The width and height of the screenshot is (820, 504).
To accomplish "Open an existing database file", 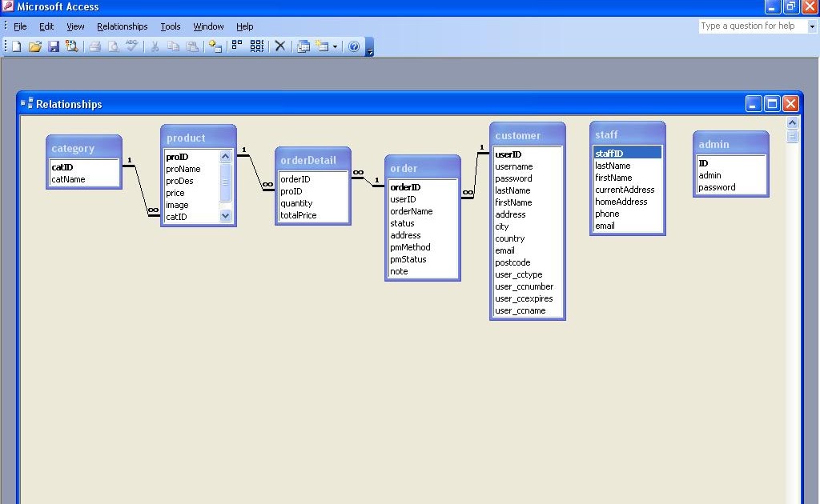I will [35, 46].
